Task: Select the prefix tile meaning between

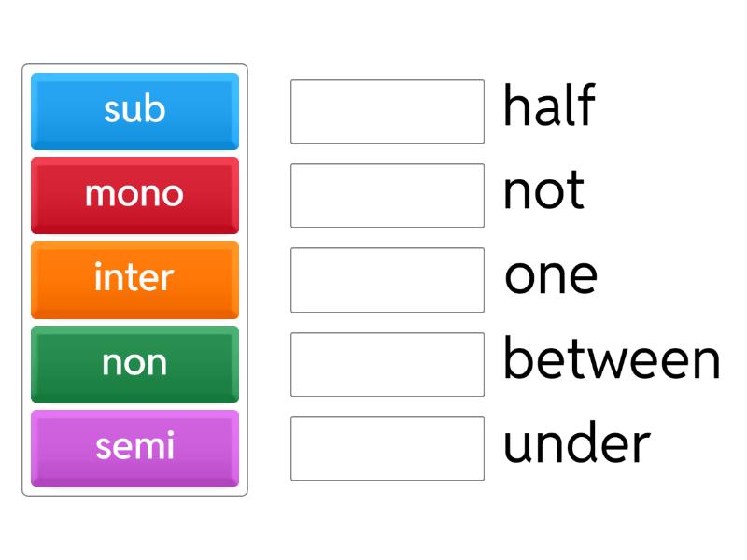Action: [x=134, y=279]
